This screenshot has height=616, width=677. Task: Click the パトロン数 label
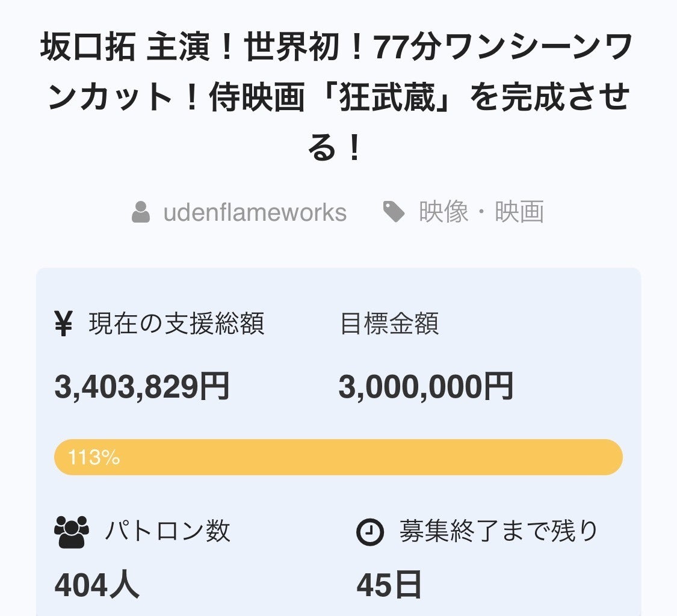168,531
